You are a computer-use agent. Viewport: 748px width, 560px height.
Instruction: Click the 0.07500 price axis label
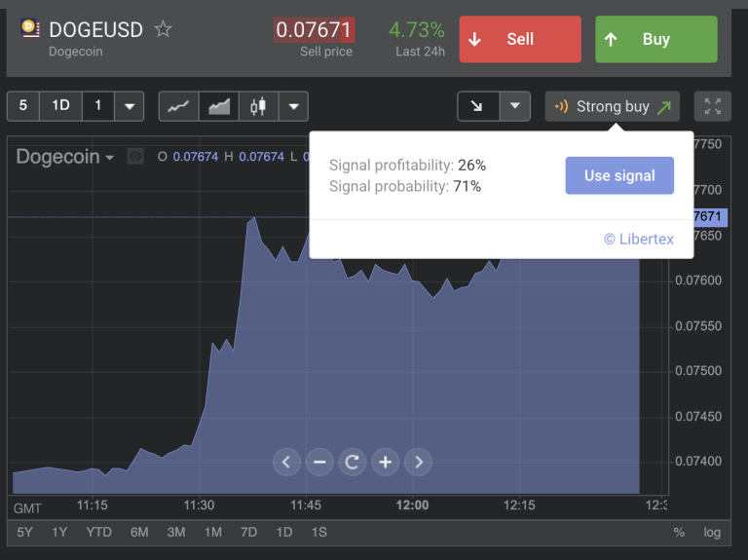(698, 371)
